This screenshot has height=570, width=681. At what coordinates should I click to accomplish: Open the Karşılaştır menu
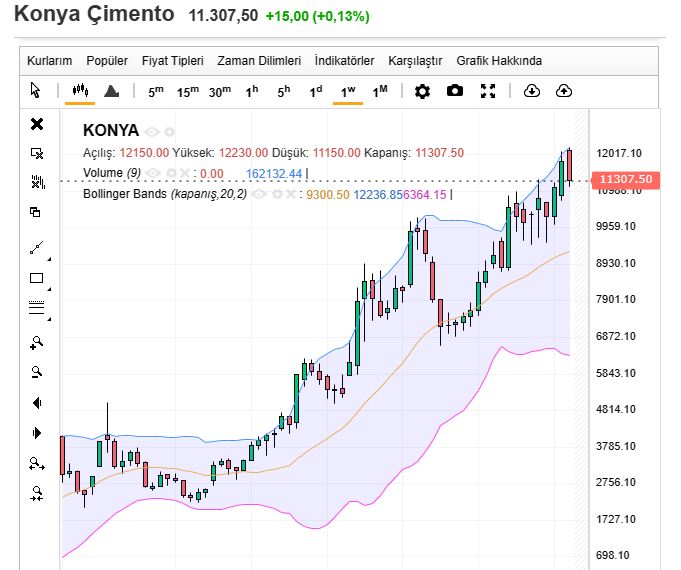(415, 61)
